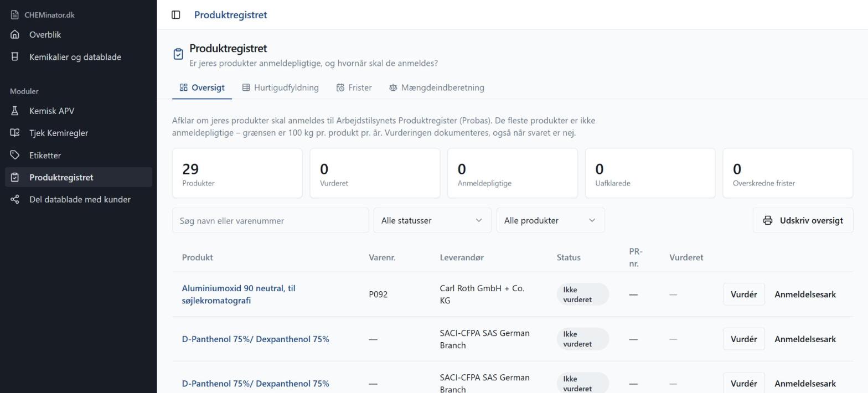Click the PR-nr. column header
This screenshot has height=393, width=868.
635,257
